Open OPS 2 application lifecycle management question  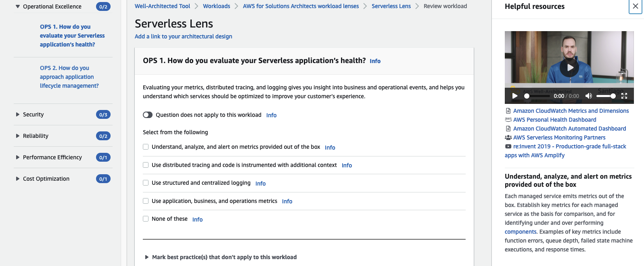[69, 77]
